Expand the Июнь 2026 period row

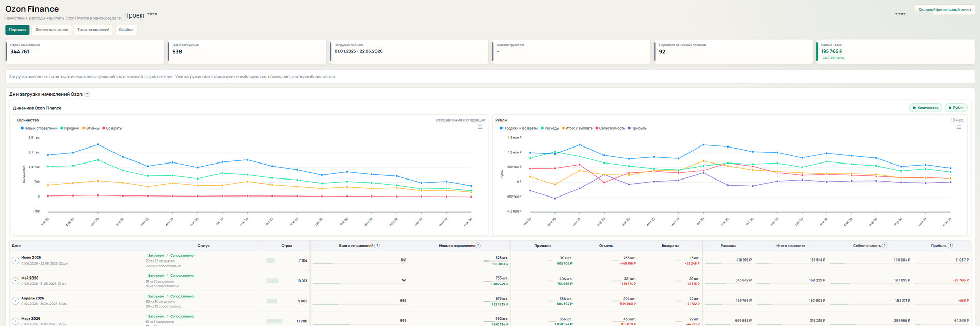click(15, 260)
